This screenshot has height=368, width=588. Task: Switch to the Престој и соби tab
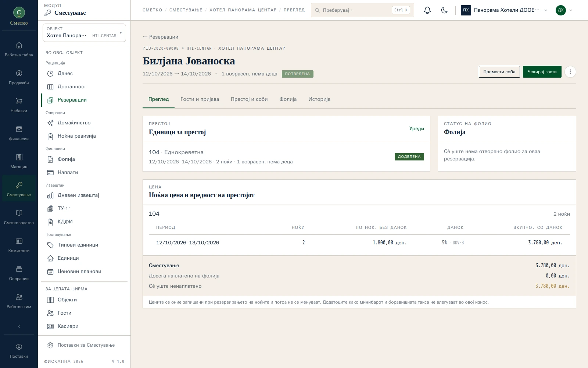coord(249,99)
